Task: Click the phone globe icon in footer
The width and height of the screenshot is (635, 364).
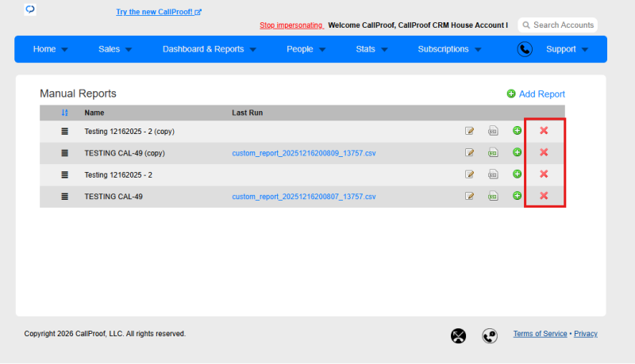Action: pos(490,335)
